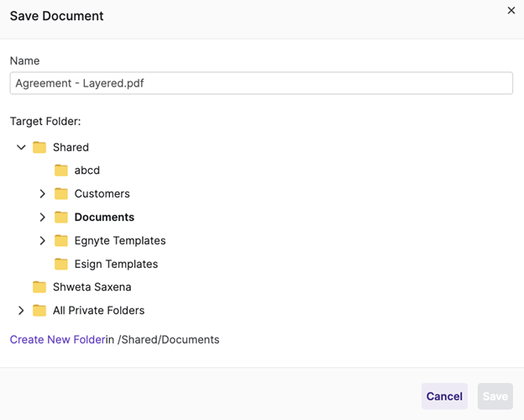Click the Egnyte Templates folder icon
Viewport: 524px width, 420px height.
(61, 241)
